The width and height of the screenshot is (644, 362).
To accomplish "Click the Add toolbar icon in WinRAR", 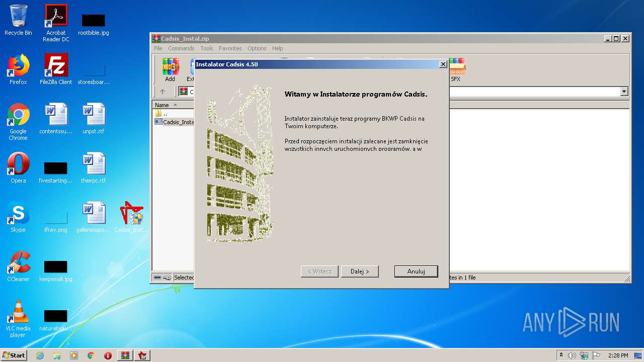I will click(170, 70).
